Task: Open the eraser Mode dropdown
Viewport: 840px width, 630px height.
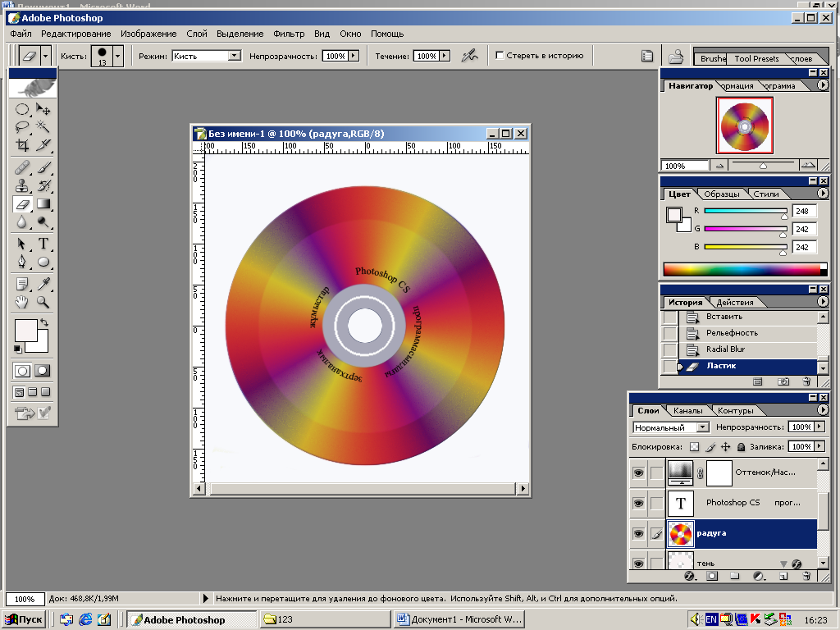Action: [x=234, y=56]
